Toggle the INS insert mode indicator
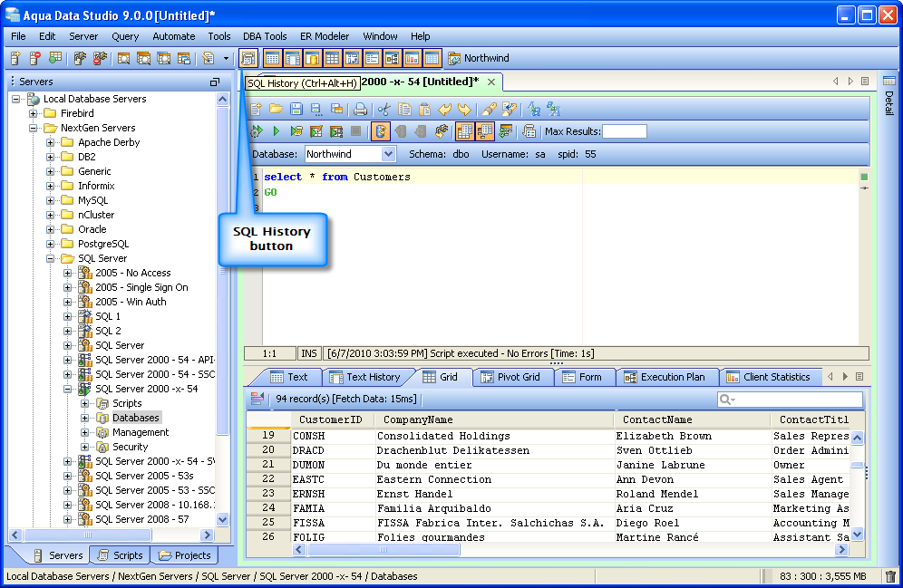 (309, 353)
